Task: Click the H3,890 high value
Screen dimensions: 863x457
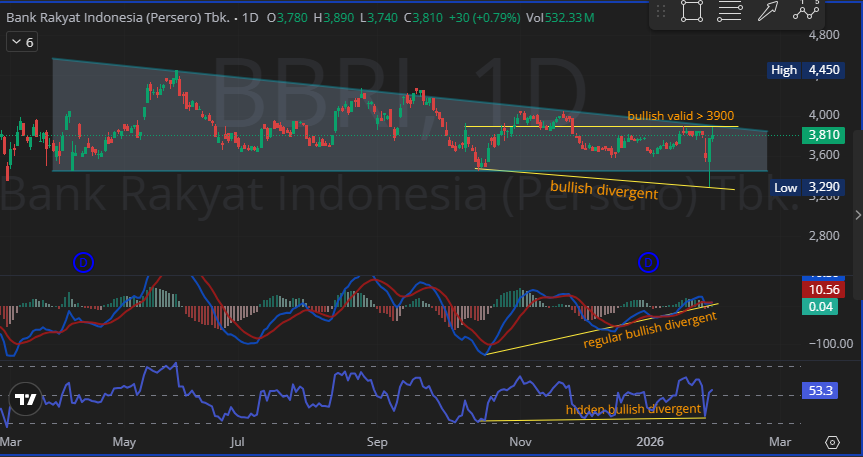Action: point(335,18)
